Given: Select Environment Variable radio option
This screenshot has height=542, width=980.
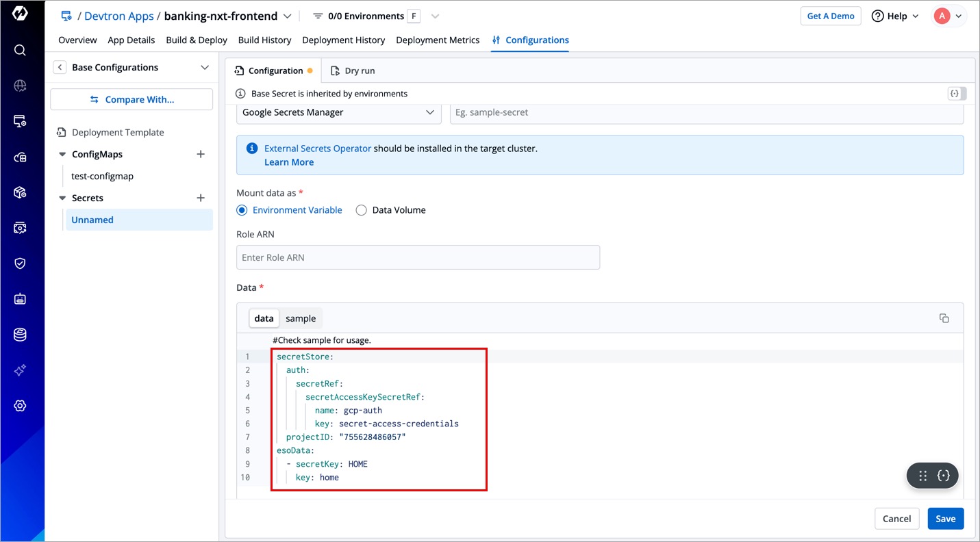Looking at the screenshot, I should click(x=242, y=210).
